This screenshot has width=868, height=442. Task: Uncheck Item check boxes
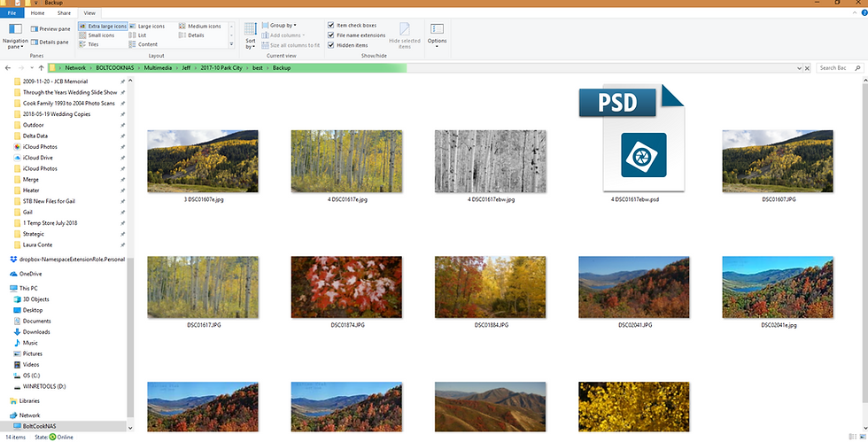click(353, 26)
